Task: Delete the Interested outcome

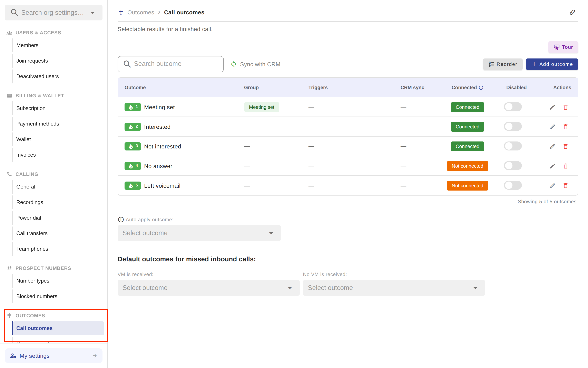Action: pyautogui.click(x=565, y=127)
